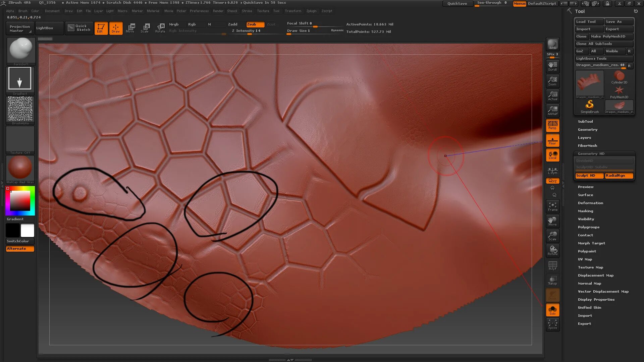Screen dimensions: 644x362
Task: Select the Frame view icon
Action: [x=552, y=206]
